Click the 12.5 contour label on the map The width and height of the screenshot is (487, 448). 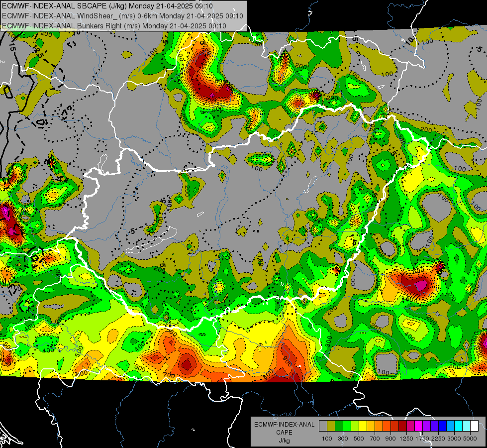click(38, 51)
